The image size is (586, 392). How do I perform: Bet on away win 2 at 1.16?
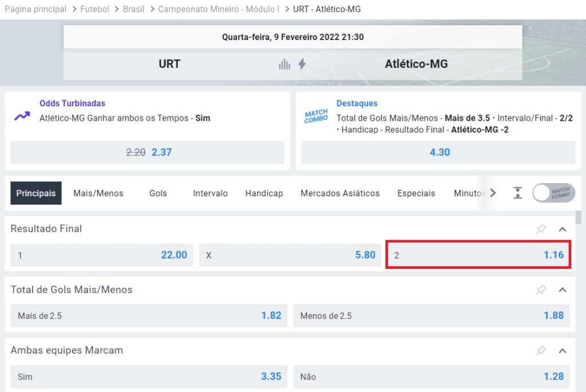point(478,255)
